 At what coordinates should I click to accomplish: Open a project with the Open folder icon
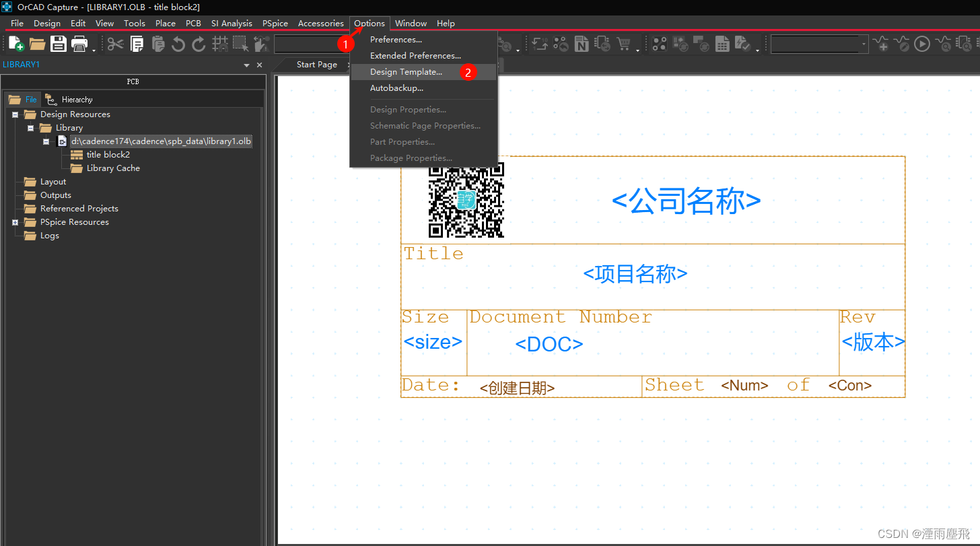[x=37, y=43]
